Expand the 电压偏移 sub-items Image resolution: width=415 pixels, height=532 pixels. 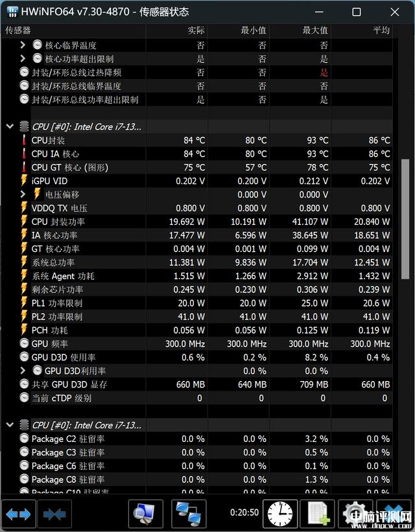click(x=23, y=194)
